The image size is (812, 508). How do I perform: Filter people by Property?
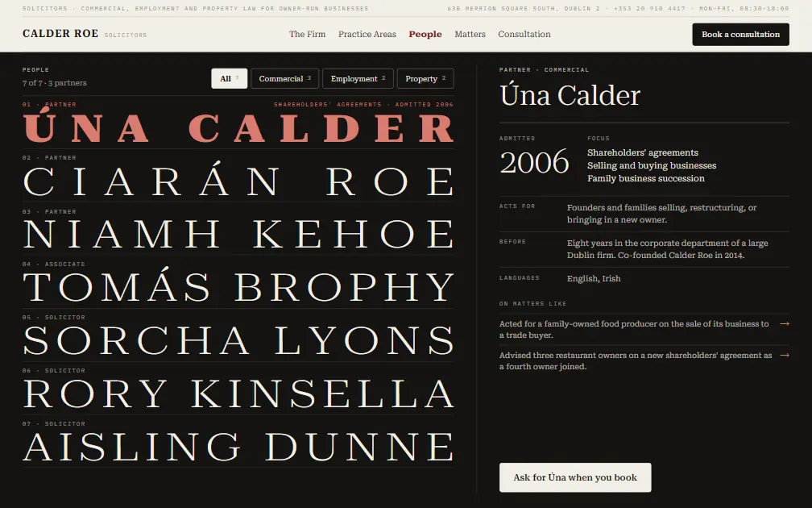tap(425, 79)
